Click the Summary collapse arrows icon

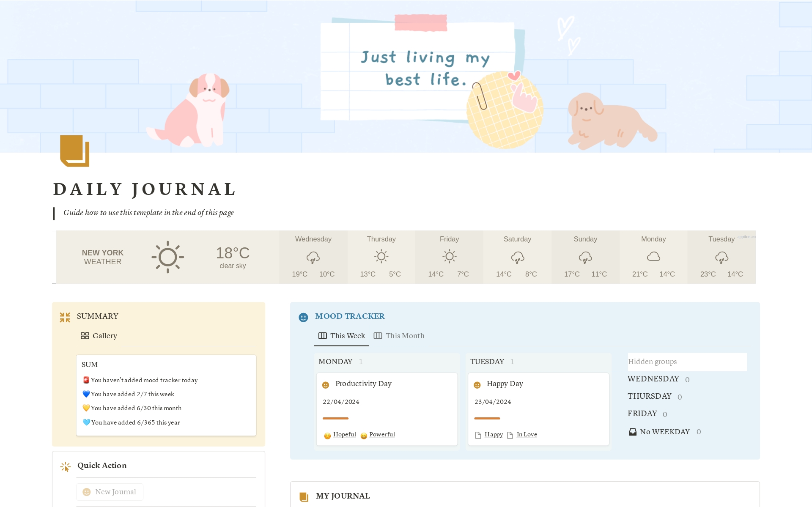pyautogui.click(x=65, y=317)
